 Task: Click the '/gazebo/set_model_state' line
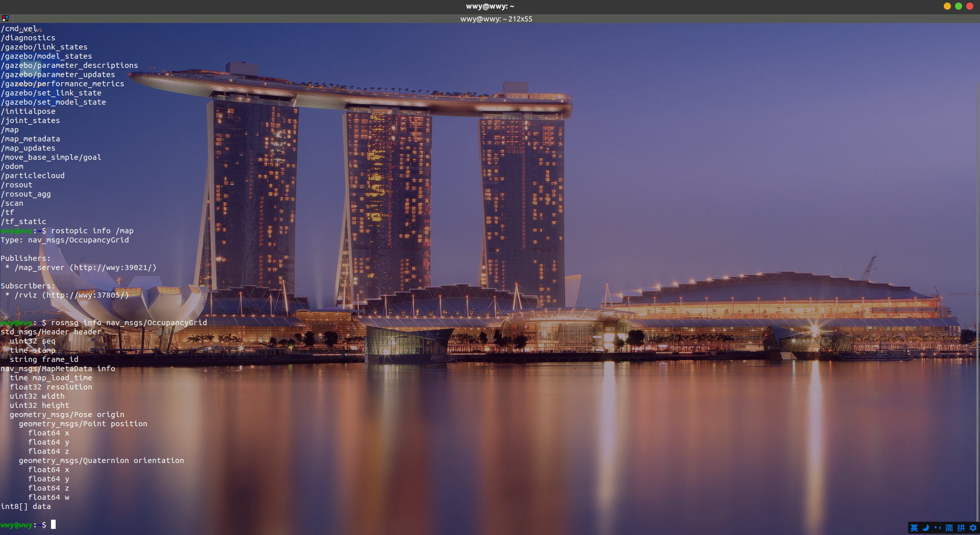coord(53,102)
